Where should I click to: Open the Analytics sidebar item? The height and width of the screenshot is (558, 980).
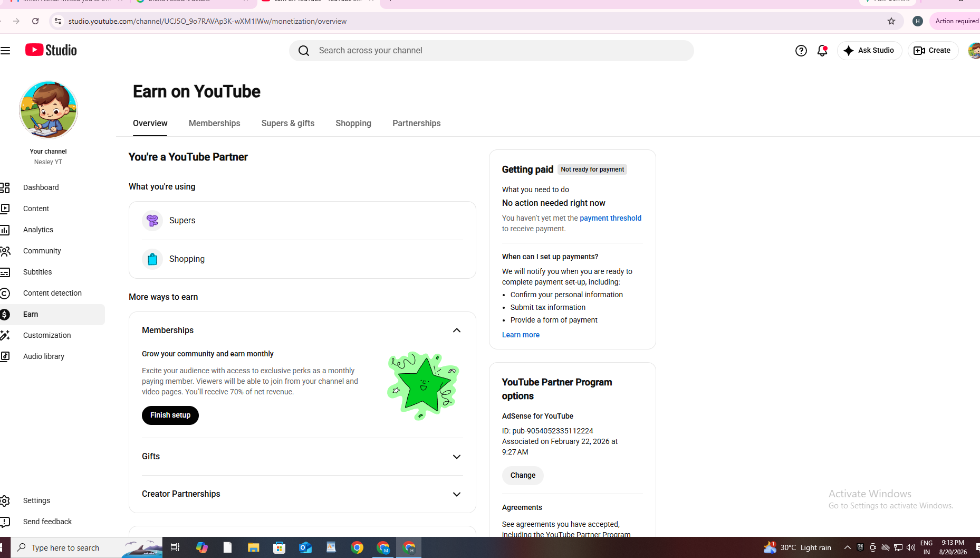pyautogui.click(x=52, y=230)
